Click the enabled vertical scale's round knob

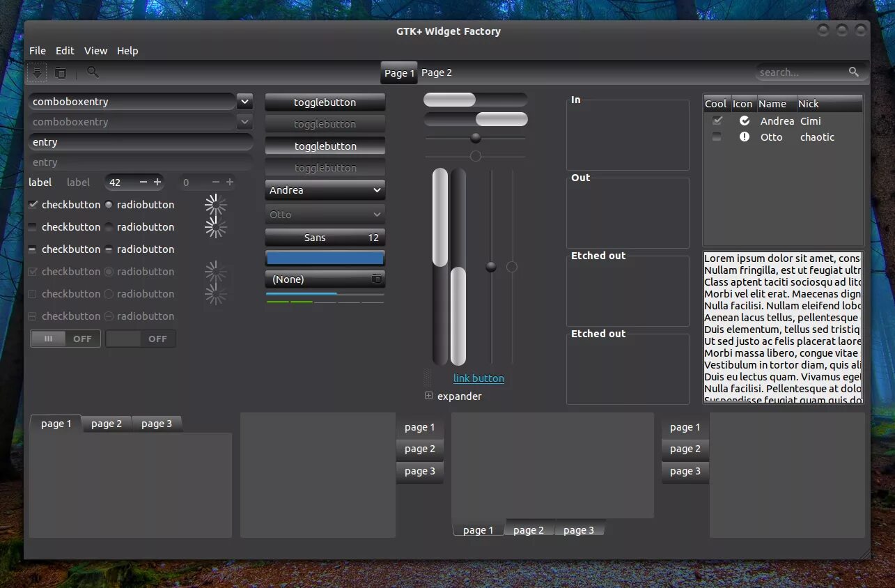point(491,267)
